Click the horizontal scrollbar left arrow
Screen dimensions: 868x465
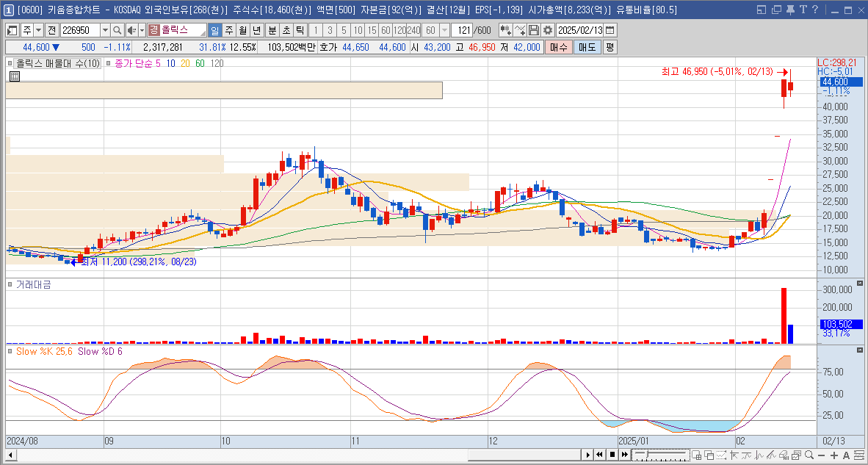(10, 455)
